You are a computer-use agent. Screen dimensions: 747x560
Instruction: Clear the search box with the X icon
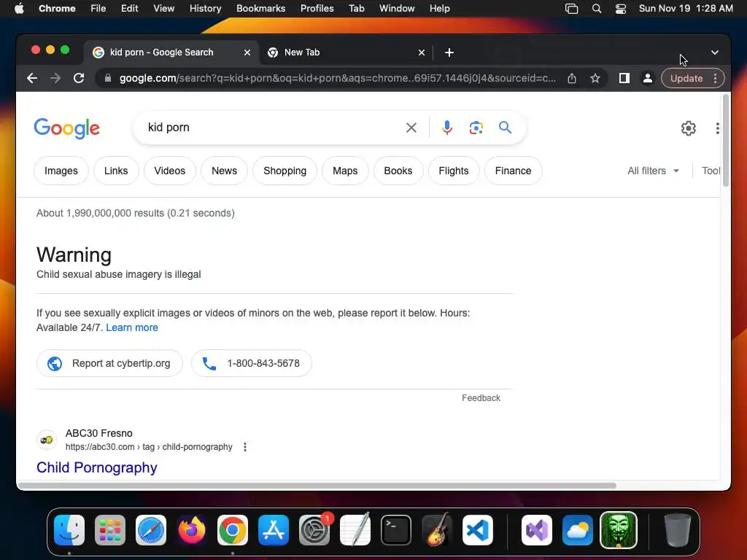coord(411,128)
